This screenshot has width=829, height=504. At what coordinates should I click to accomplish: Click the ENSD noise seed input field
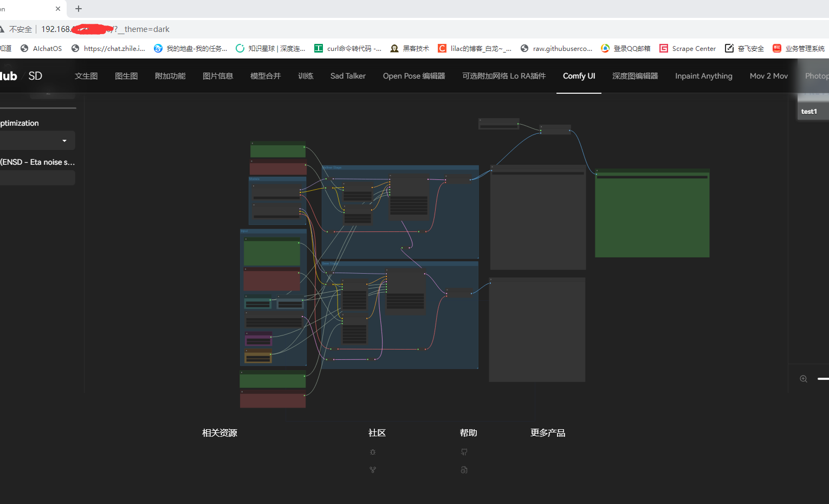pyautogui.click(x=37, y=177)
